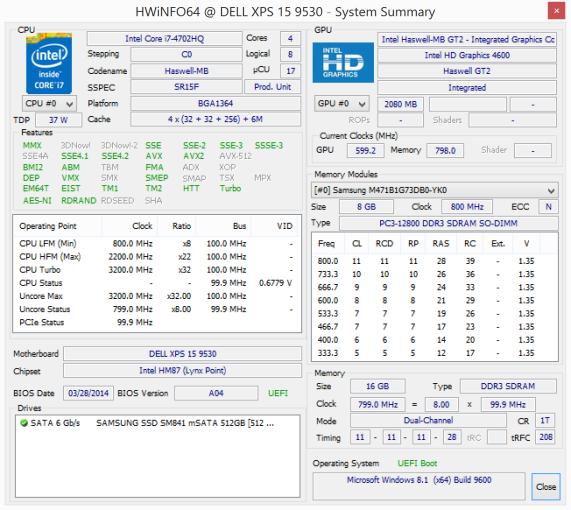Click the Cache 4 x (32 + 32 + 256) + 6M value
The image size is (571, 510).
pos(216,119)
